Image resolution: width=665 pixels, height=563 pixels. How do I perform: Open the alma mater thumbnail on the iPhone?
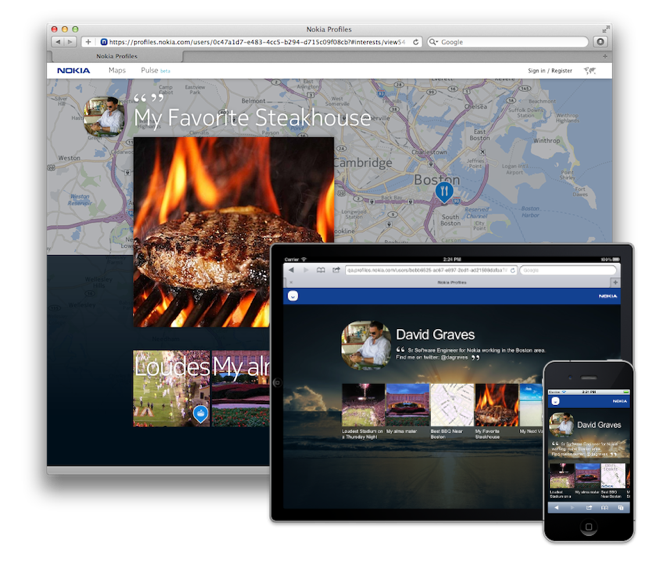coord(587,476)
